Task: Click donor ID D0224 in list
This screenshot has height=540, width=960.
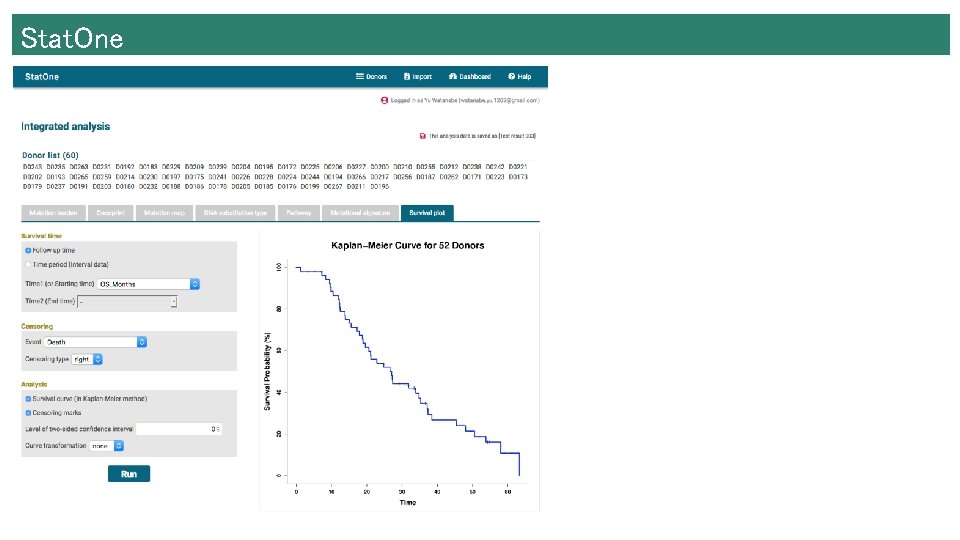Action: tap(287, 177)
